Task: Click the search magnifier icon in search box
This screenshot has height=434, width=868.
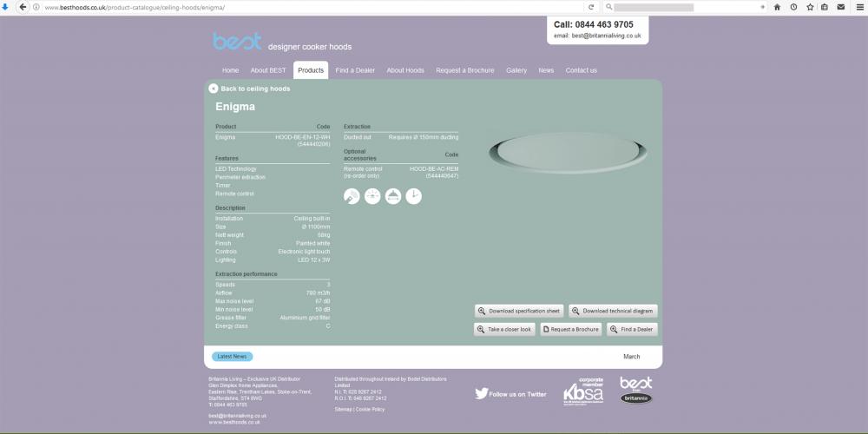Action: pyautogui.click(x=609, y=7)
